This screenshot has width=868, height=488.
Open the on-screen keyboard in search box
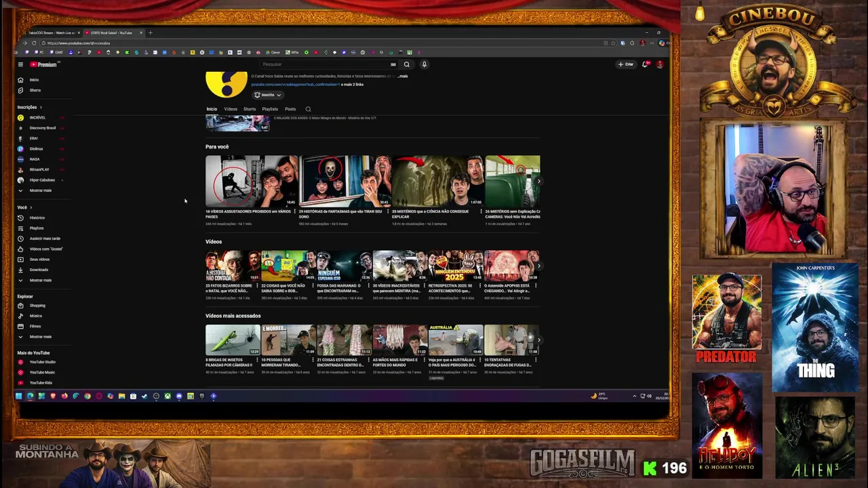click(393, 64)
